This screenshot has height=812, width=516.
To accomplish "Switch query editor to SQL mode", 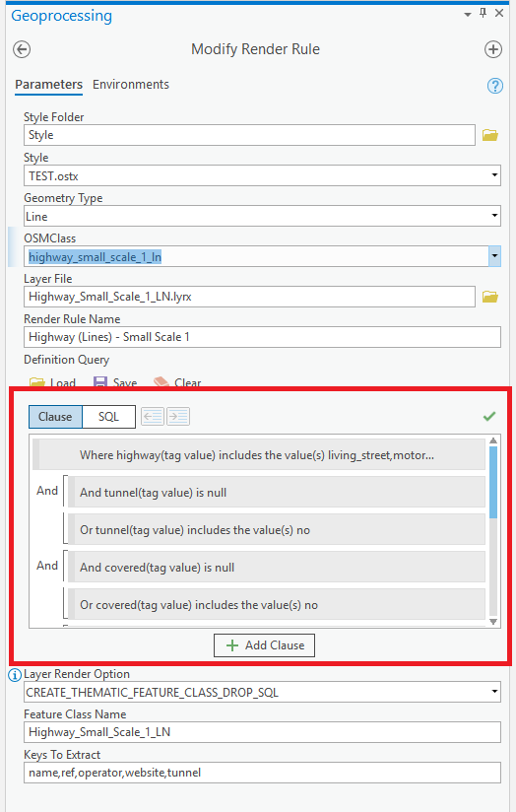I will [x=108, y=417].
